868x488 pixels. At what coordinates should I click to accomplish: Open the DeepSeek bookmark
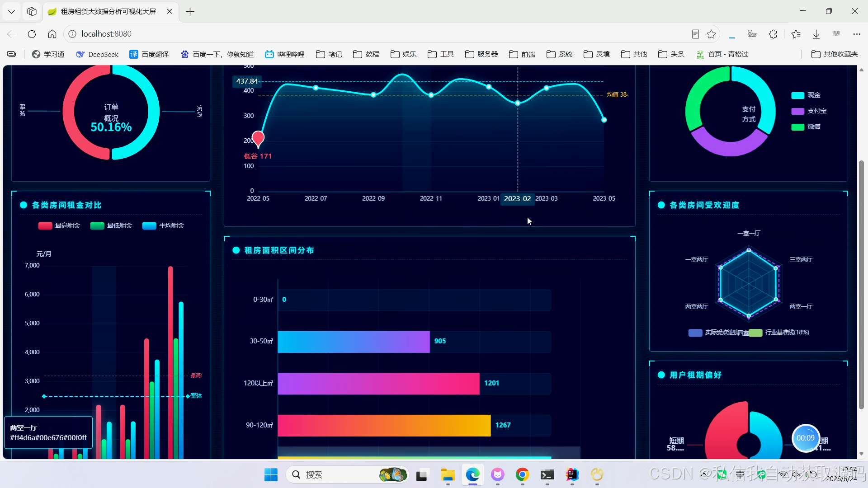click(97, 54)
